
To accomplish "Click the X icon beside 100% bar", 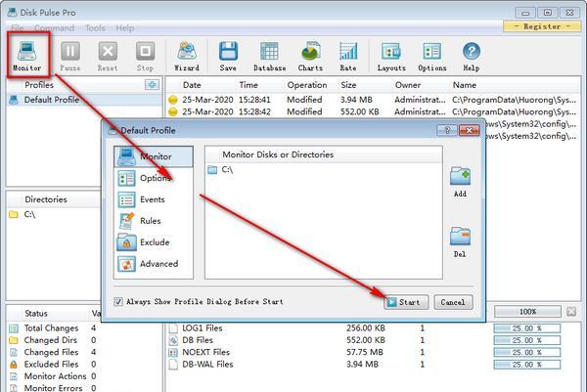I will tap(571, 311).
